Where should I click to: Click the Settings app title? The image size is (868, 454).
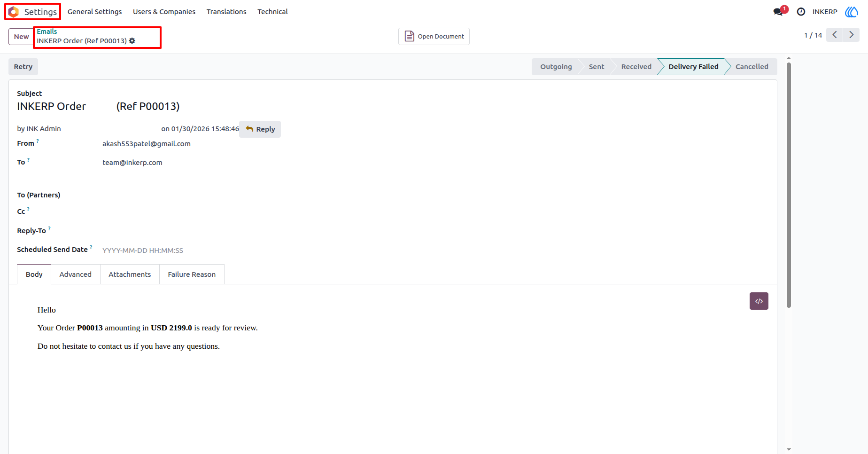[x=40, y=12]
